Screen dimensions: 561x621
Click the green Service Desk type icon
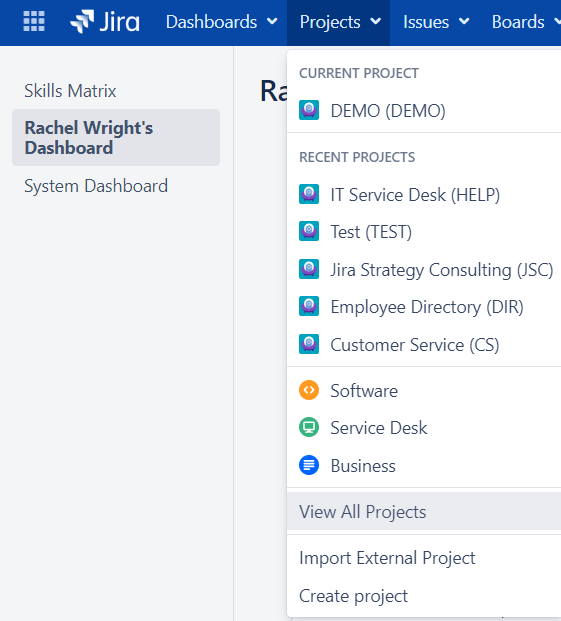click(x=309, y=427)
